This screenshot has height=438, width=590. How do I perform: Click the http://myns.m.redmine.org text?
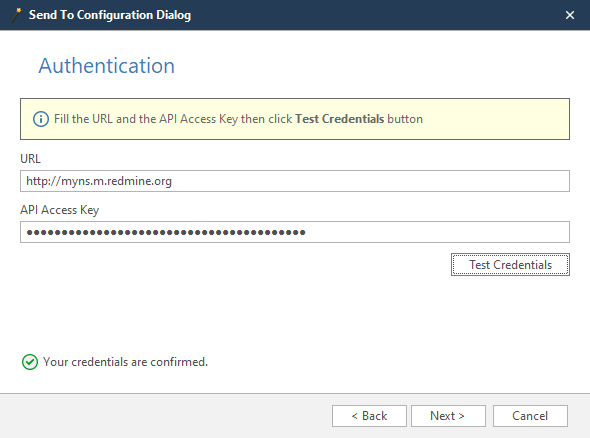[99, 181]
